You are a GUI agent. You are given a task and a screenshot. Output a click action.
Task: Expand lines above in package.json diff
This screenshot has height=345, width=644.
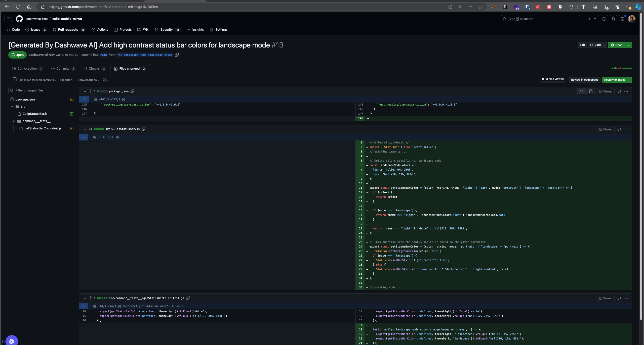(84, 99)
